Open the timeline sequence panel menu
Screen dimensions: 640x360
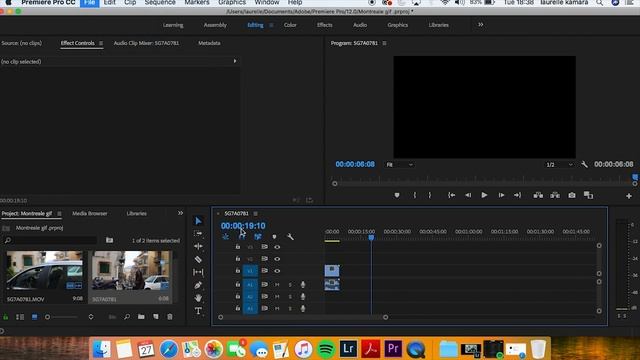[x=256, y=213]
